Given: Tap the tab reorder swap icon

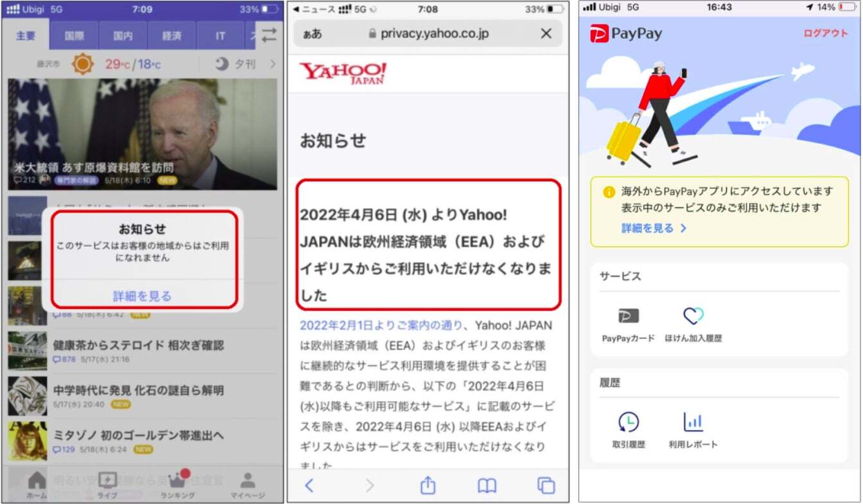Looking at the screenshot, I should tap(268, 35).
